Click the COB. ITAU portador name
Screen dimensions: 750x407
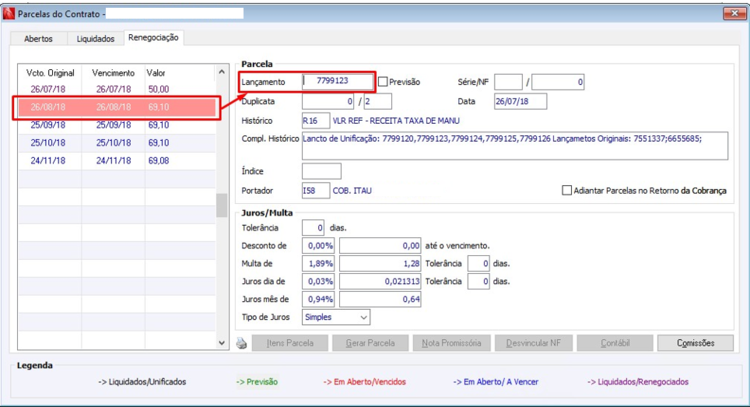(x=352, y=190)
